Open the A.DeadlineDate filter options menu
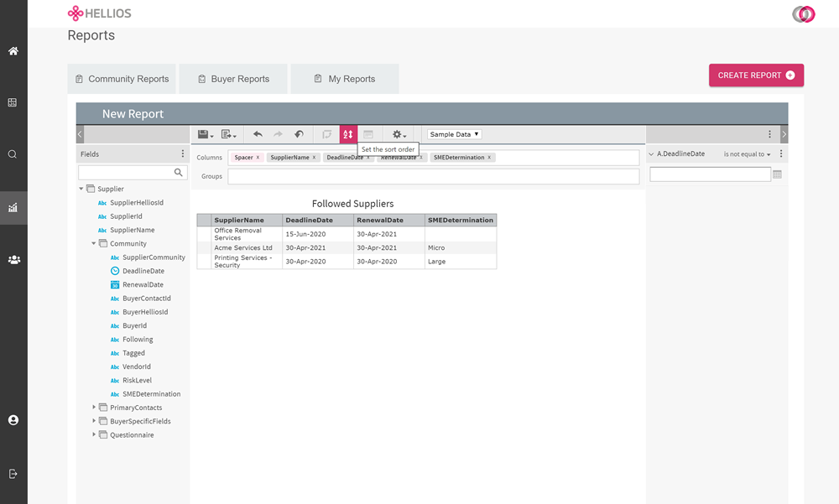Viewport: 839px width, 504px height. point(780,153)
